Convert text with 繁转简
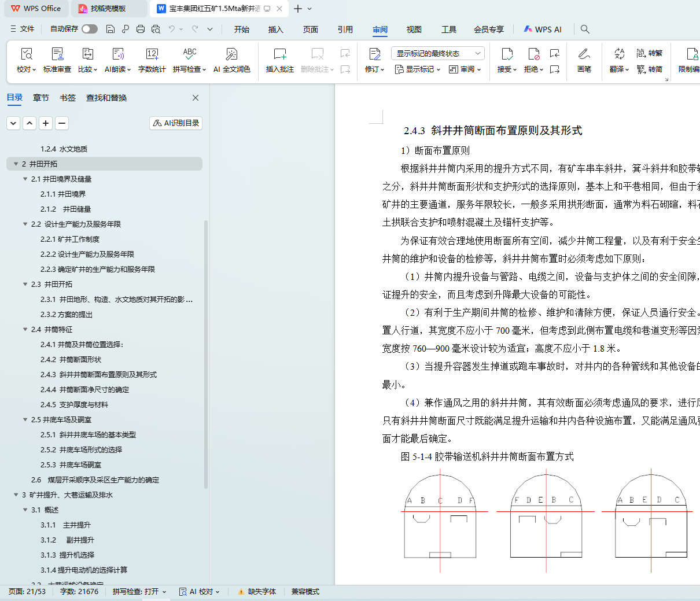Viewport: 700px width, 601px height. [650, 69]
